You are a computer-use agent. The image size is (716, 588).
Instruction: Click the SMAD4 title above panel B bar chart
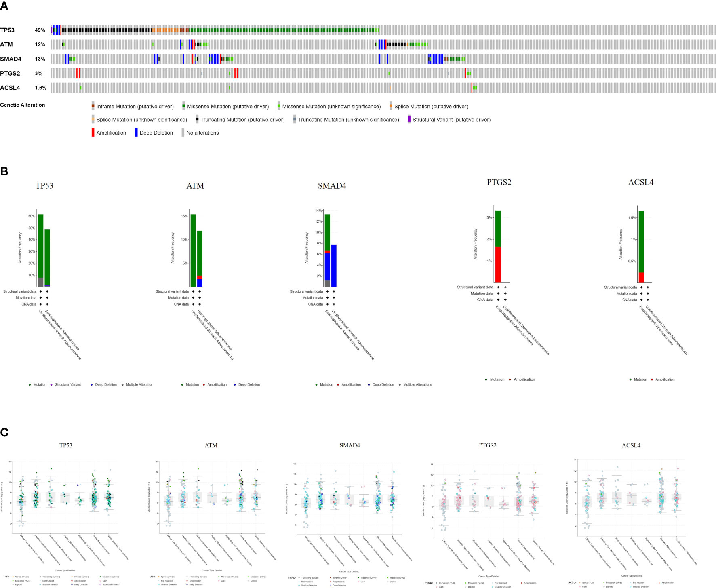pos(332,186)
